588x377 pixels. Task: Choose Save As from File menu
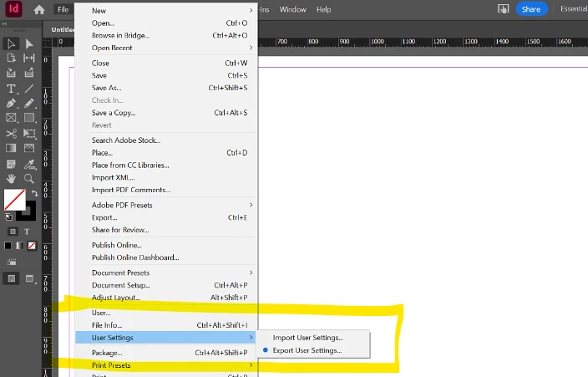coord(166,88)
